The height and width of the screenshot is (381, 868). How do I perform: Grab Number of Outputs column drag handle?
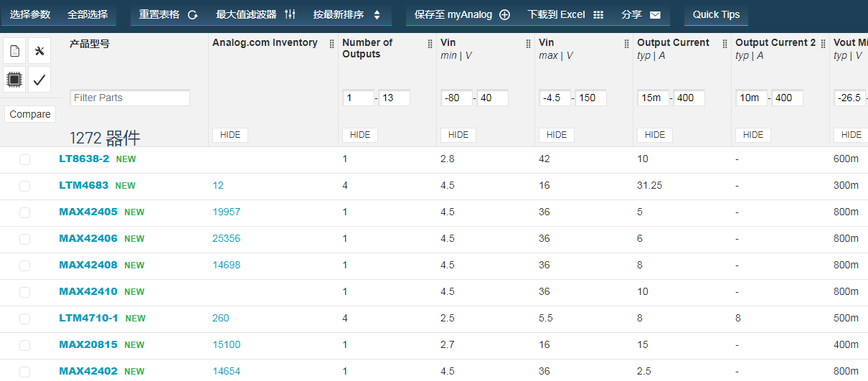(x=430, y=43)
